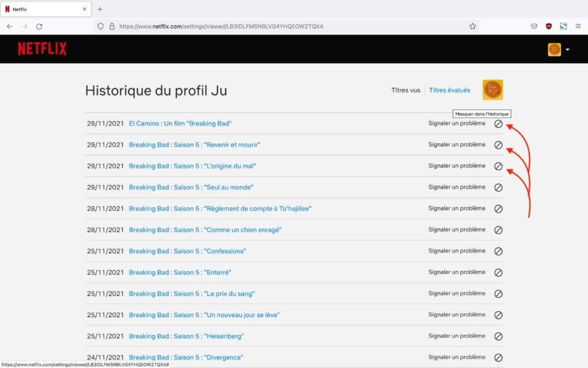Hide "Un nouveau jour se lève" from history
Image resolution: width=588 pixels, height=368 pixels.
pyautogui.click(x=498, y=315)
